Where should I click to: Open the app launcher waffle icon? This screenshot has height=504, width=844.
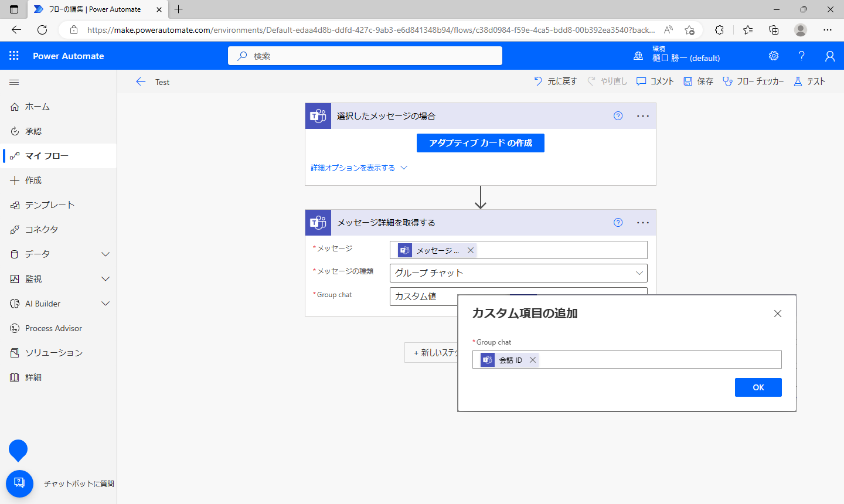14,56
